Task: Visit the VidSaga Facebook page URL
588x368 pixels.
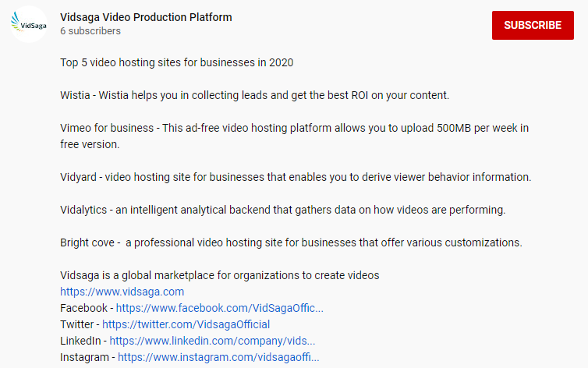Action: pyautogui.click(x=219, y=308)
